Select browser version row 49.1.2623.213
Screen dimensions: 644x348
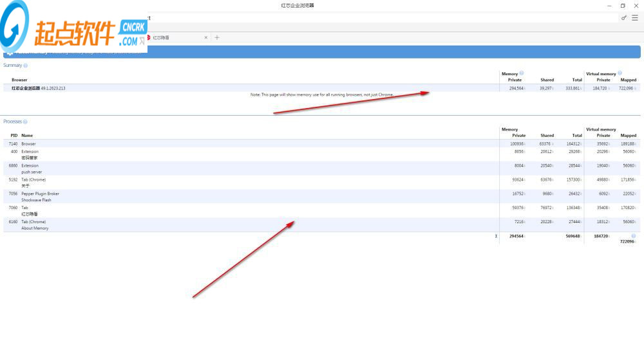321,88
